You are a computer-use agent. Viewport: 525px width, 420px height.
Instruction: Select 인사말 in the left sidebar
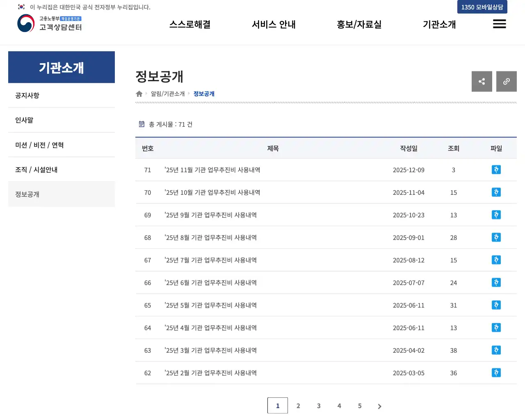coord(24,120)
